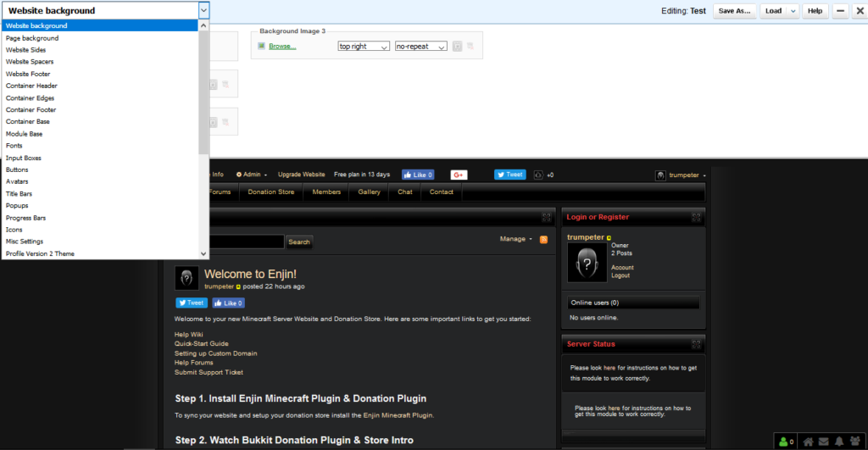Viewport: 868px width, 450px height.
Task: Select Buttons in the section list
Action: pyautogui.click(x=100, y=170)
